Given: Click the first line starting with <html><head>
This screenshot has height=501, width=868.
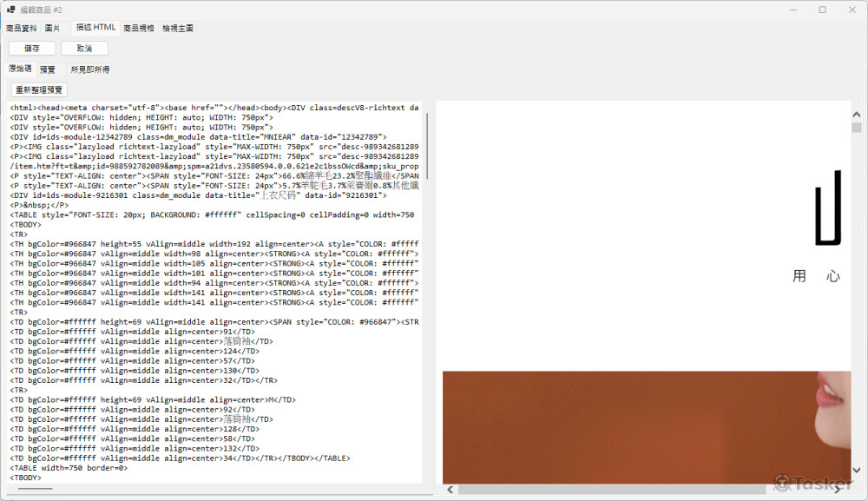Looking at the screenshot, I should (214, 108).
